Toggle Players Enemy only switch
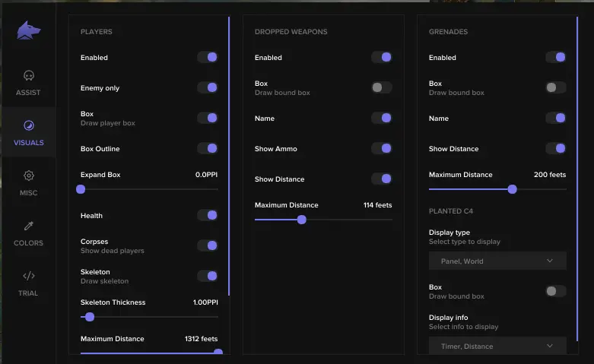 (208, 88)
